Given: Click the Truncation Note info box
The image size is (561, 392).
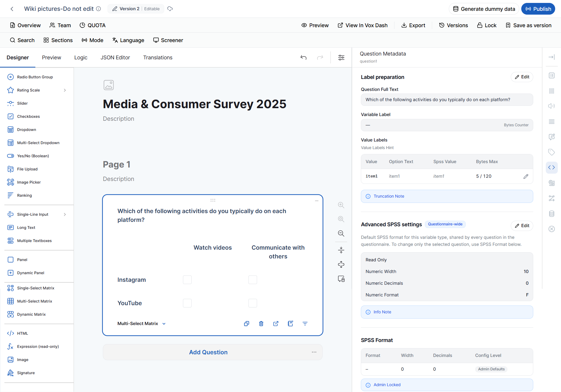Looking at the screenshot, I should 447,196.
